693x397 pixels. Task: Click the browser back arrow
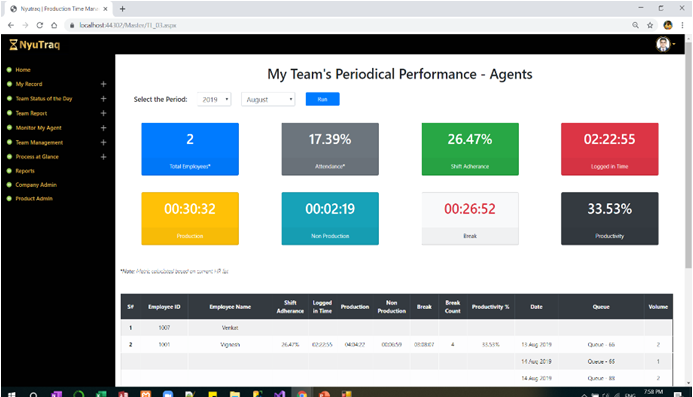(11, 25)
